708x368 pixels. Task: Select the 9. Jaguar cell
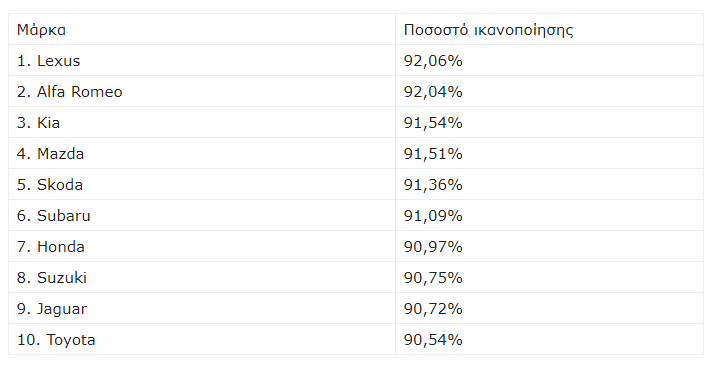click(202, 308)
